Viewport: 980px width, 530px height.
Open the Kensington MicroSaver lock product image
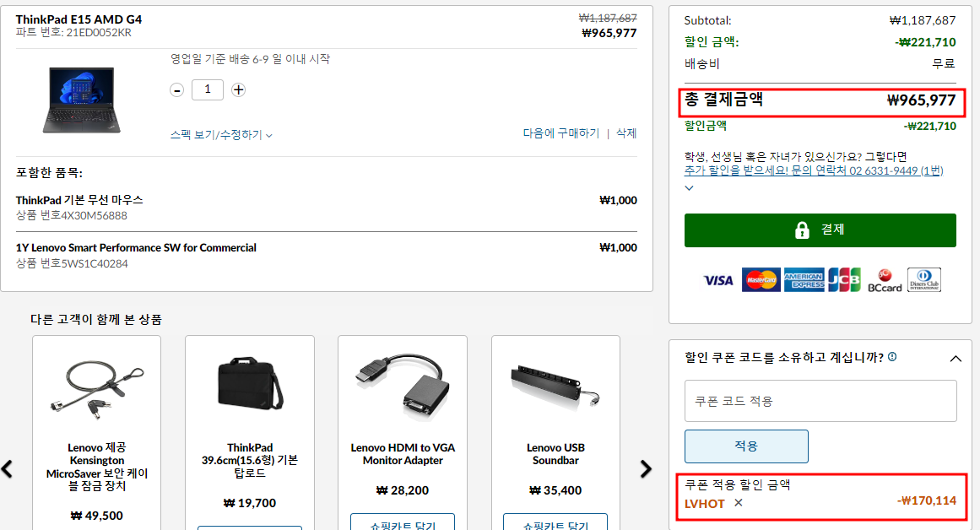coord(97,387)
